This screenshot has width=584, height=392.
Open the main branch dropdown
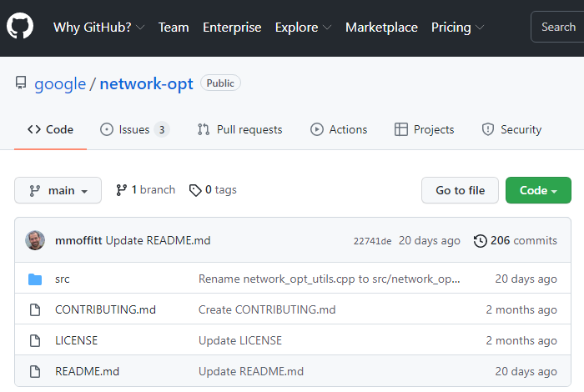click(x=58, y=190)
